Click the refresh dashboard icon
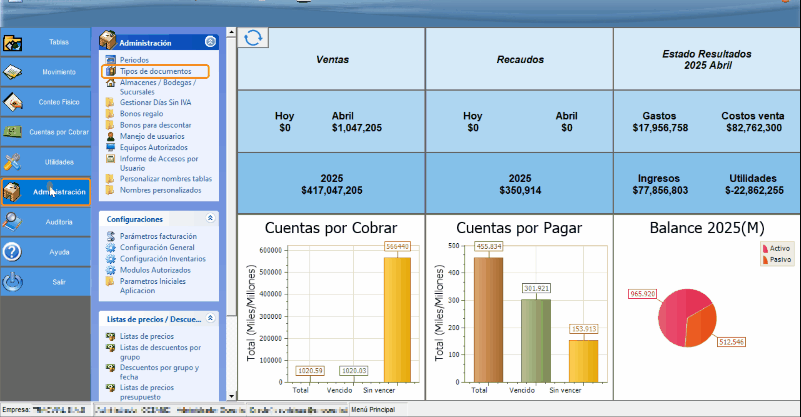801x417 pixels. coord(253,37)
